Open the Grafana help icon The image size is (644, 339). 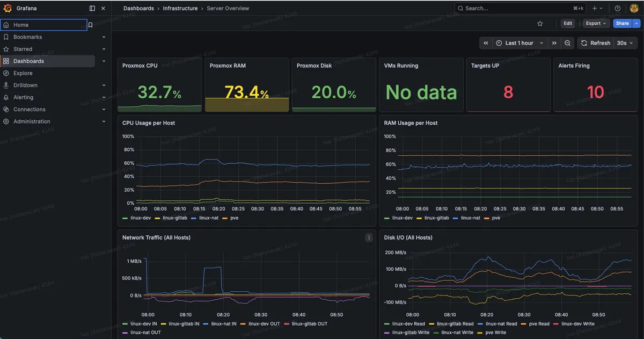[618, 8]
